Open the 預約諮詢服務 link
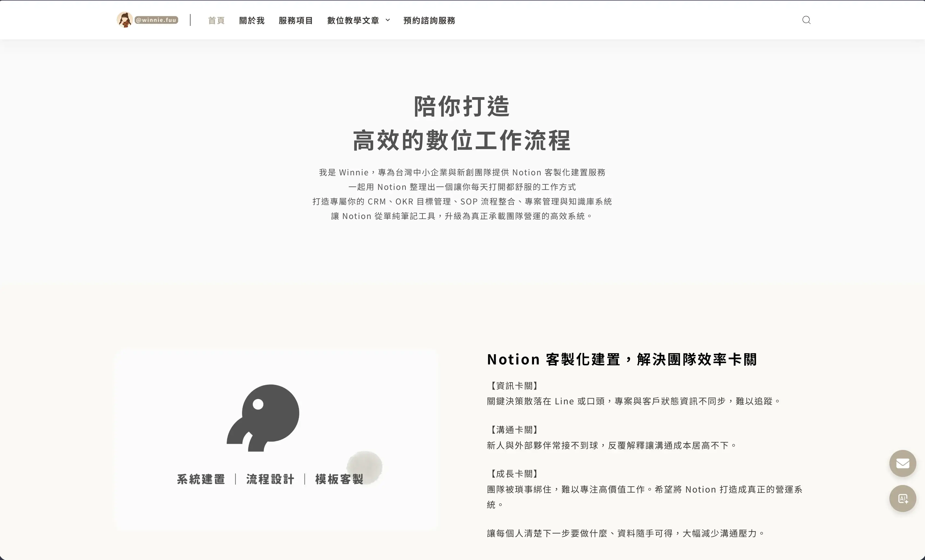Screen dimensions: 925x560 point(429,20)
